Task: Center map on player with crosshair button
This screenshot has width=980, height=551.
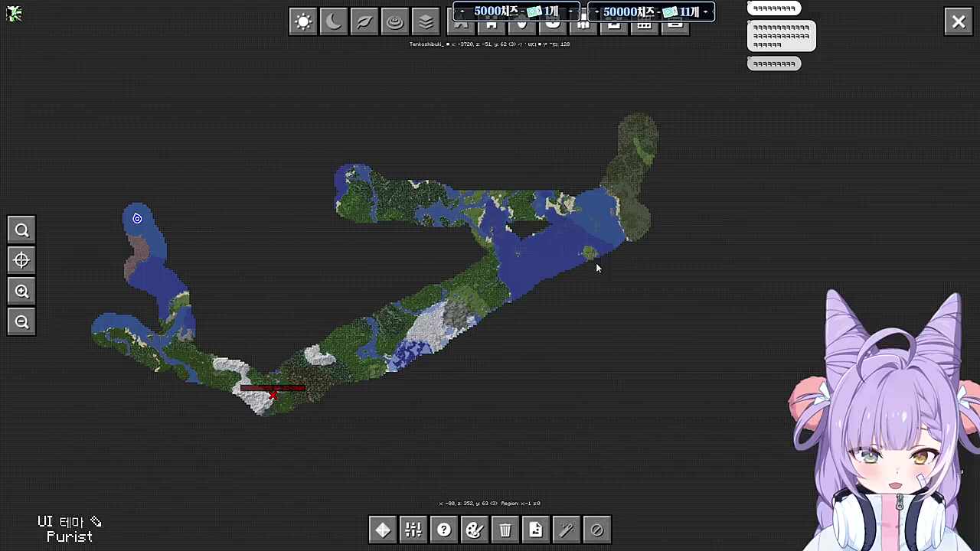Action: (21, 261)
